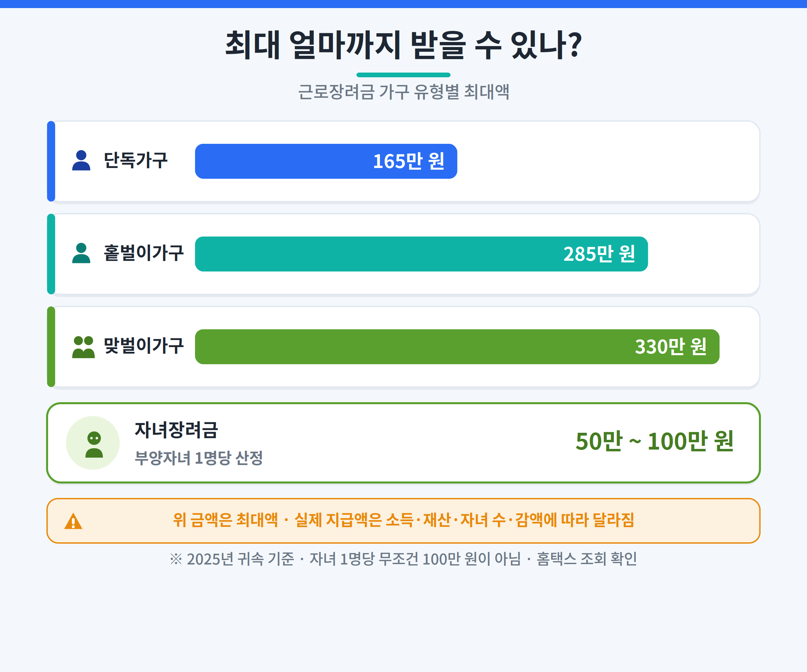Click the main title 최대 얼마까지 받을 수 있나?

coord(403,45)
